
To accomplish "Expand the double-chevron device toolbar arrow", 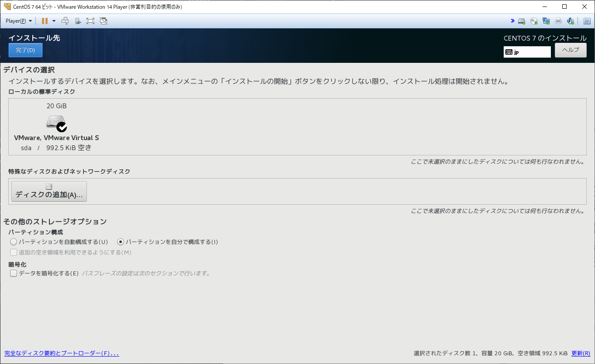I will [x=512, y=21].
